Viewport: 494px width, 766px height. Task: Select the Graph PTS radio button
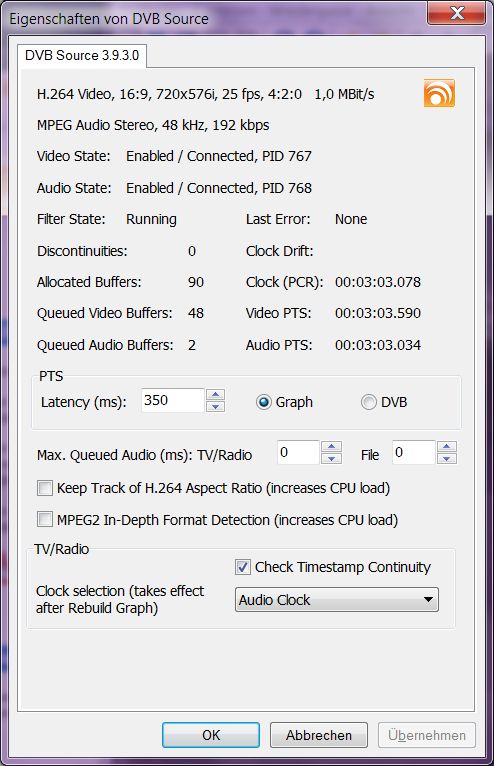(263, 402)
